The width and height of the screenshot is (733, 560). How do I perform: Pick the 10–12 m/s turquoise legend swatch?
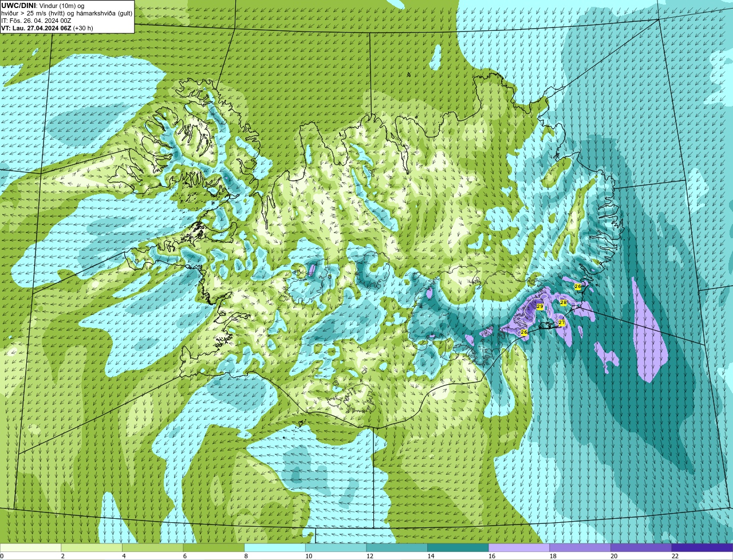[x=336, y=547]
